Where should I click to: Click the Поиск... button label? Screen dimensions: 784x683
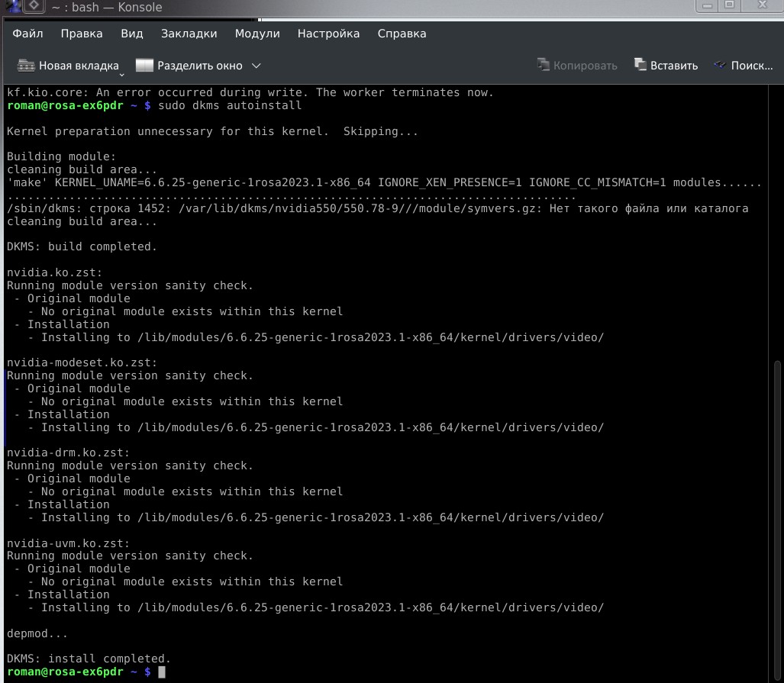click(752, 66)
